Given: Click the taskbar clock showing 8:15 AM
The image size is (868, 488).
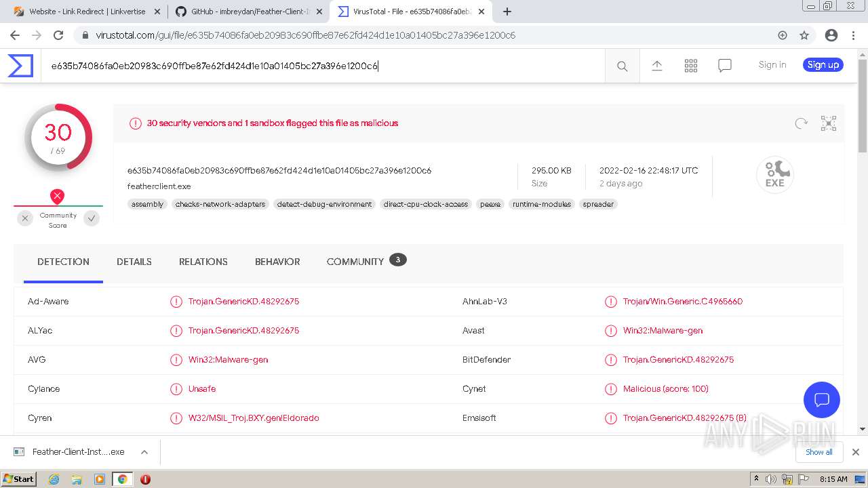Looking at the screenshot, I should coord(833,479).
